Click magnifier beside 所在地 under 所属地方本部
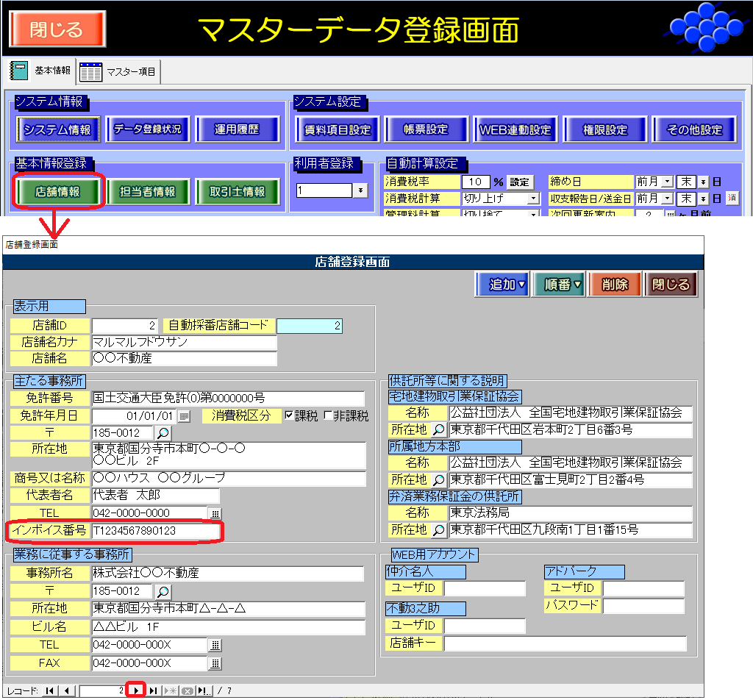Viewport: 753px width, 700px height. [x=438, y=480]
